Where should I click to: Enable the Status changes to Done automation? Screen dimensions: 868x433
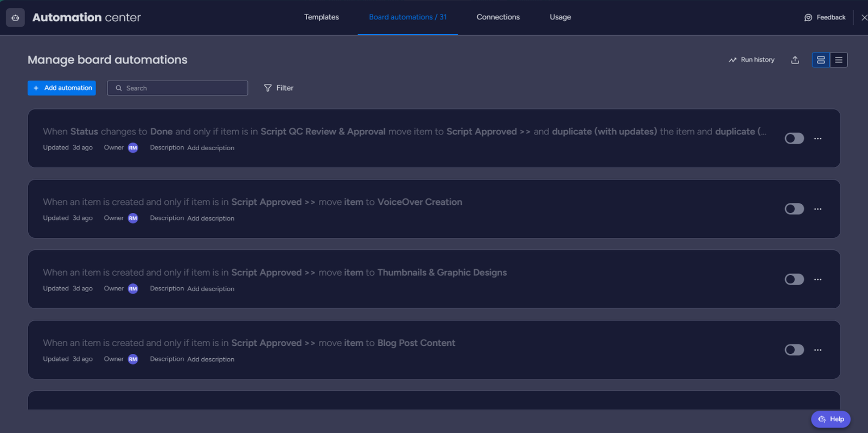coord(794,139)
